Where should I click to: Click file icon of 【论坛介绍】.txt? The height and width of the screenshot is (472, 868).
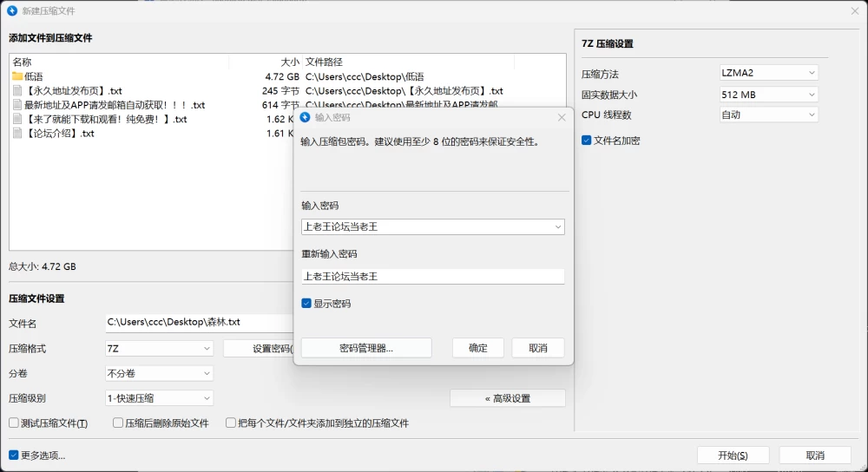pos(17,134)
